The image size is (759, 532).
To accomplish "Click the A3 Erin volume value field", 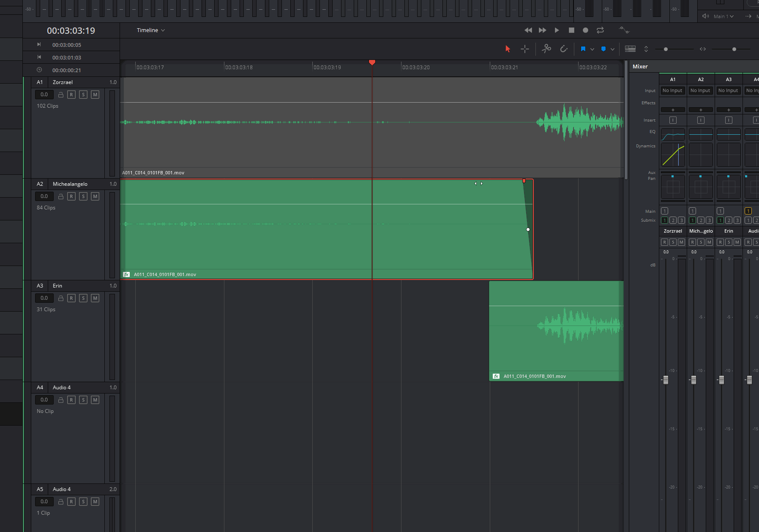I will tap(44, 298).
